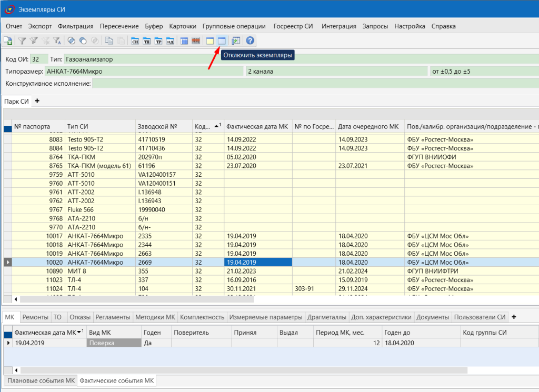
Task: Click the red barcode-style toolbar icon
Action: click(196, 41)
